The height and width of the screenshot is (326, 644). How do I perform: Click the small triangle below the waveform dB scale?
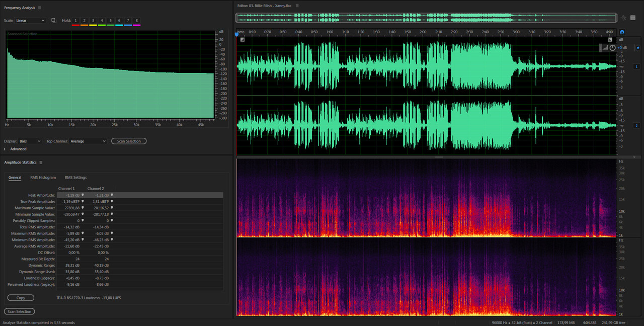click(634, 157)
